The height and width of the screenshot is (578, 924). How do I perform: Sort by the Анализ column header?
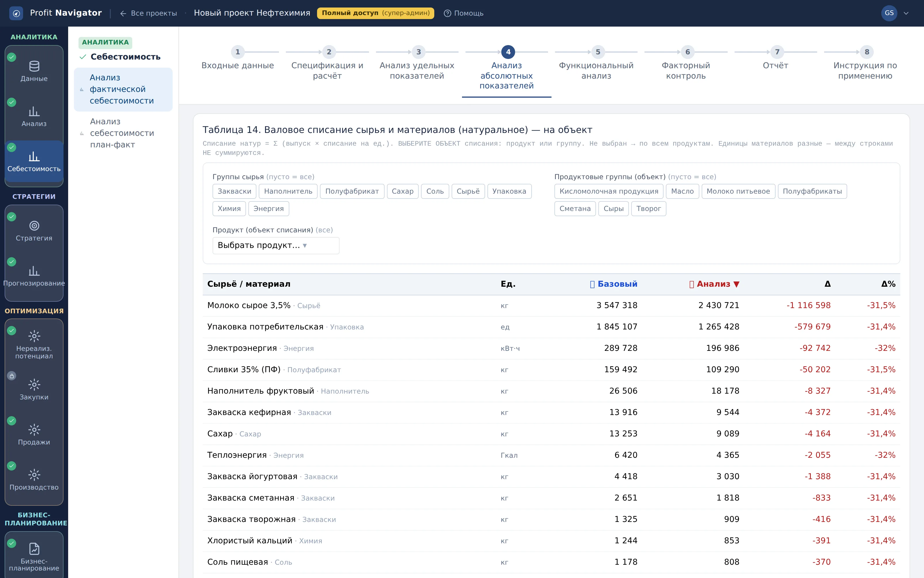tap(714, 284)
